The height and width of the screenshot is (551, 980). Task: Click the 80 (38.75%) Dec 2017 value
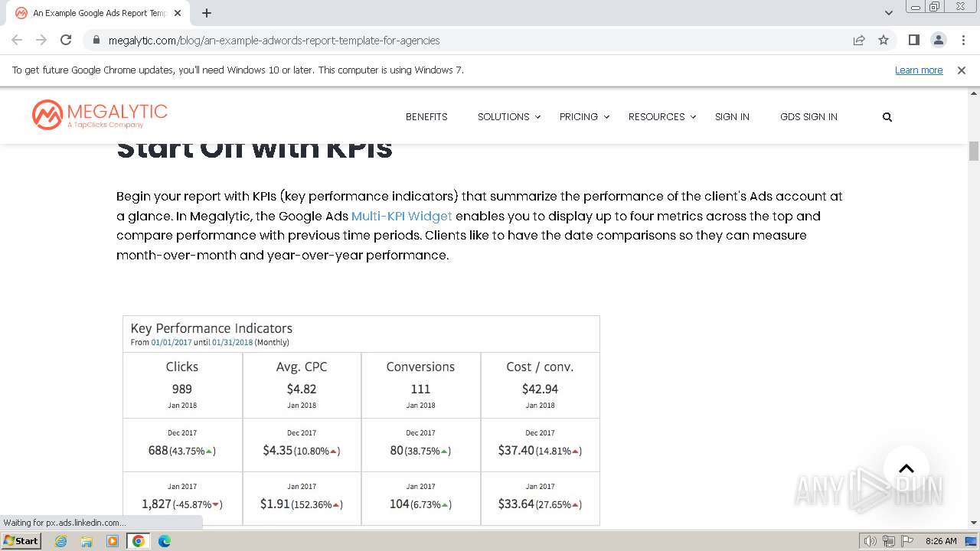(420, 451)
